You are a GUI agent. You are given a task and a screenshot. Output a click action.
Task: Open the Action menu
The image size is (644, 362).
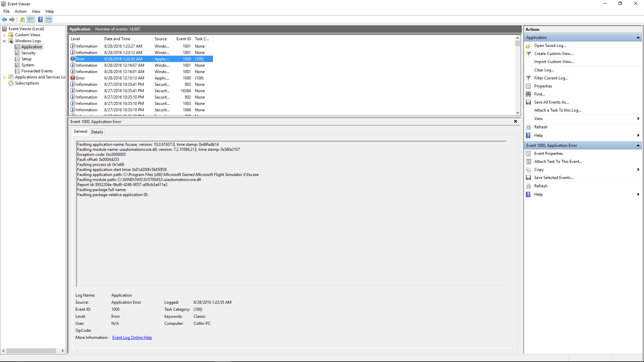tap(20, 11)
